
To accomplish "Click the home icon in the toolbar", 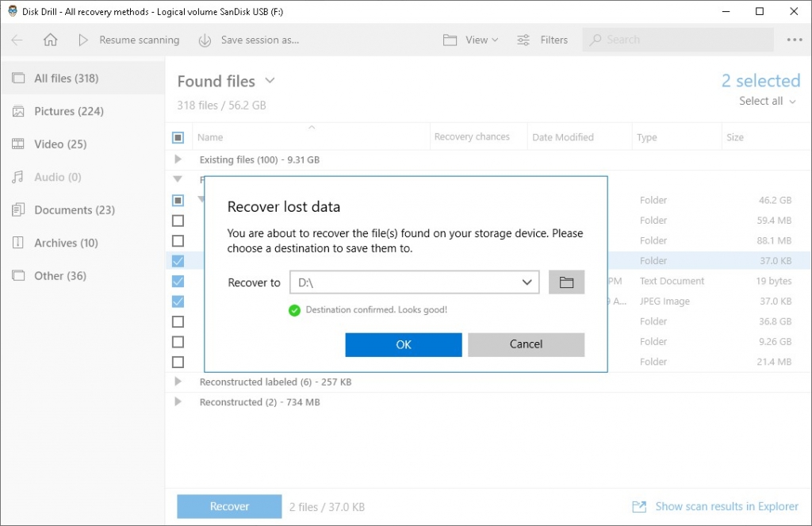I will click(x=50, y=40).
